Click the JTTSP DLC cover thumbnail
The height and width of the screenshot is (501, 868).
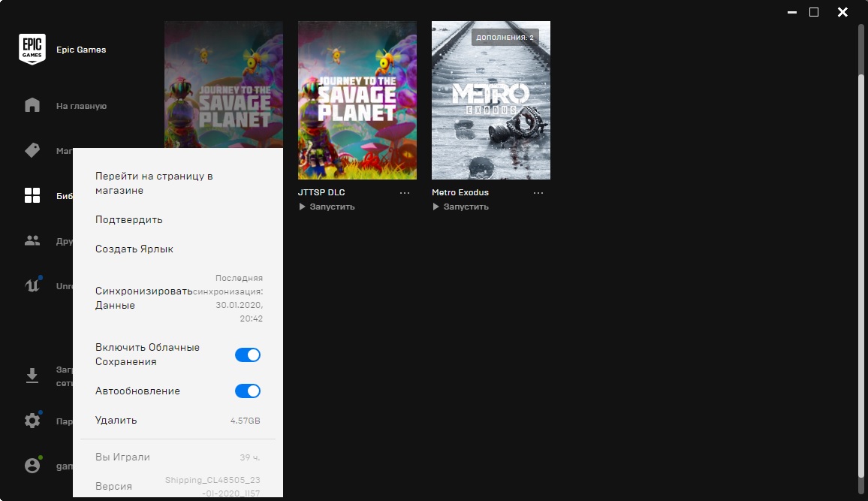pos(357,100)
